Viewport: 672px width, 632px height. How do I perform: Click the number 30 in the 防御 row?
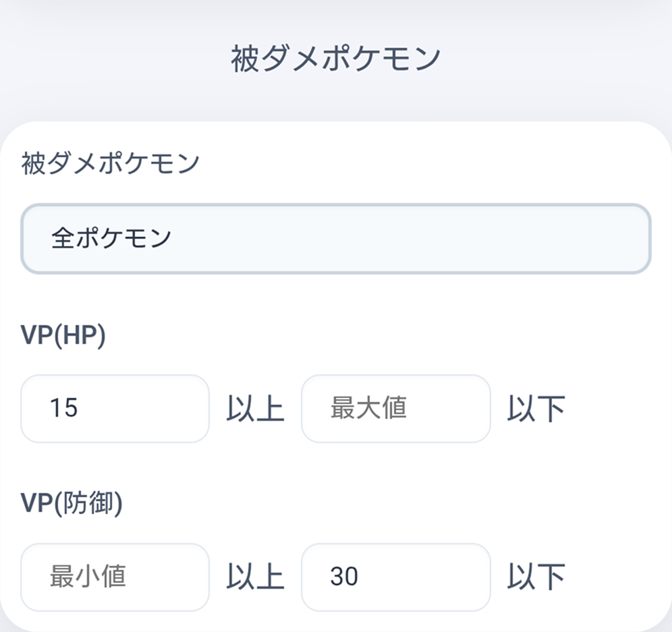coord(344,577)
